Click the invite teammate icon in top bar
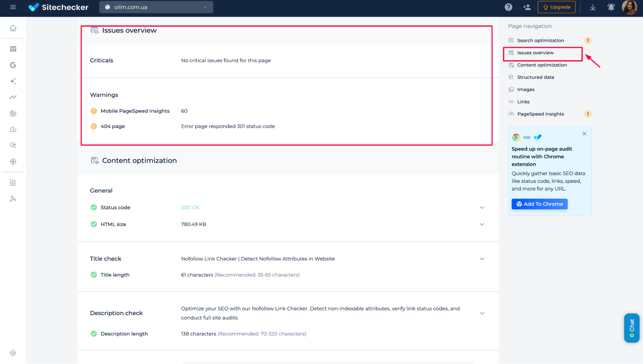This screenshot has width=643, height=364. 527,7
